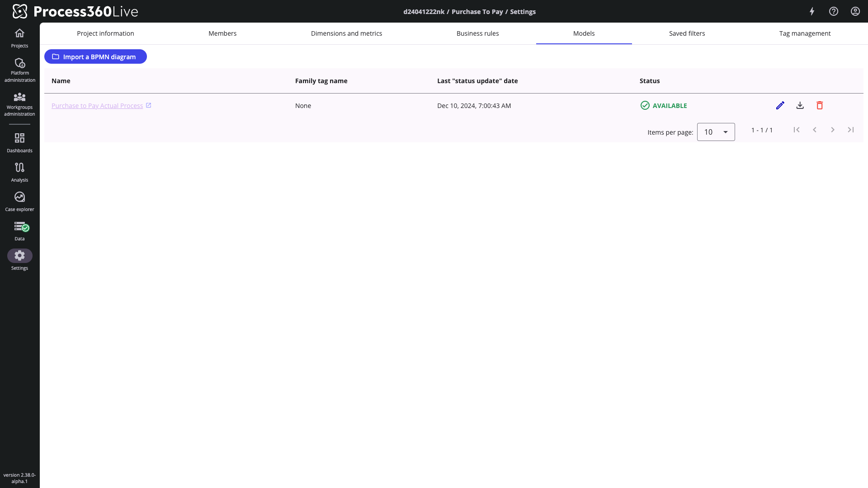868x488 pixels.
Task: Click the pencil edit icon for the model
Action: [x=780, y=105]
